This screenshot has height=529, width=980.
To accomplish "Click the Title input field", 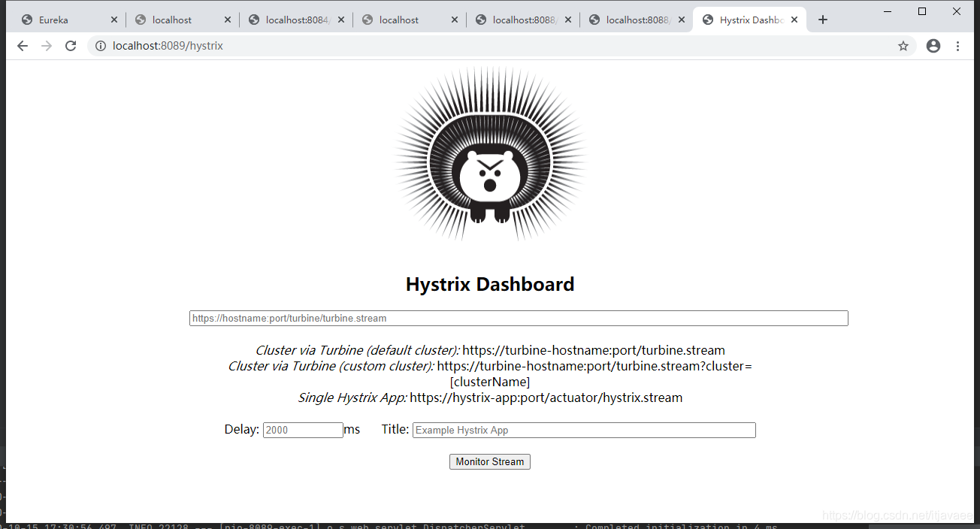I will tap(584, 430).
